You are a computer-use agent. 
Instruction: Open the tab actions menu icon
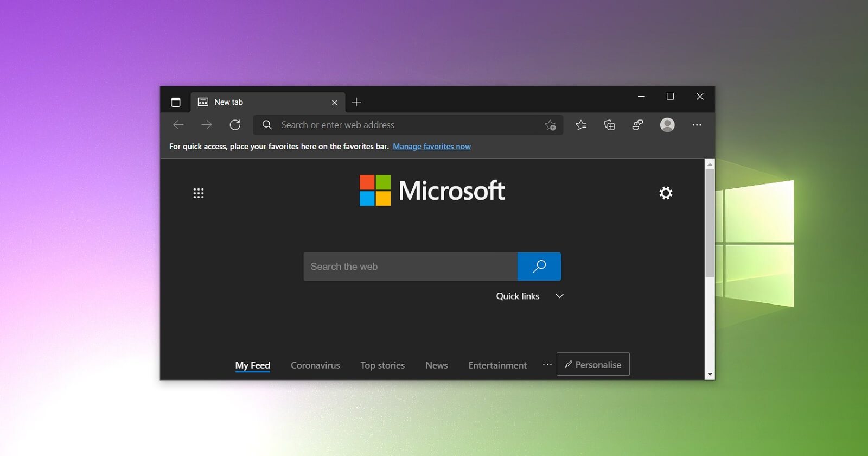[176, 102]
